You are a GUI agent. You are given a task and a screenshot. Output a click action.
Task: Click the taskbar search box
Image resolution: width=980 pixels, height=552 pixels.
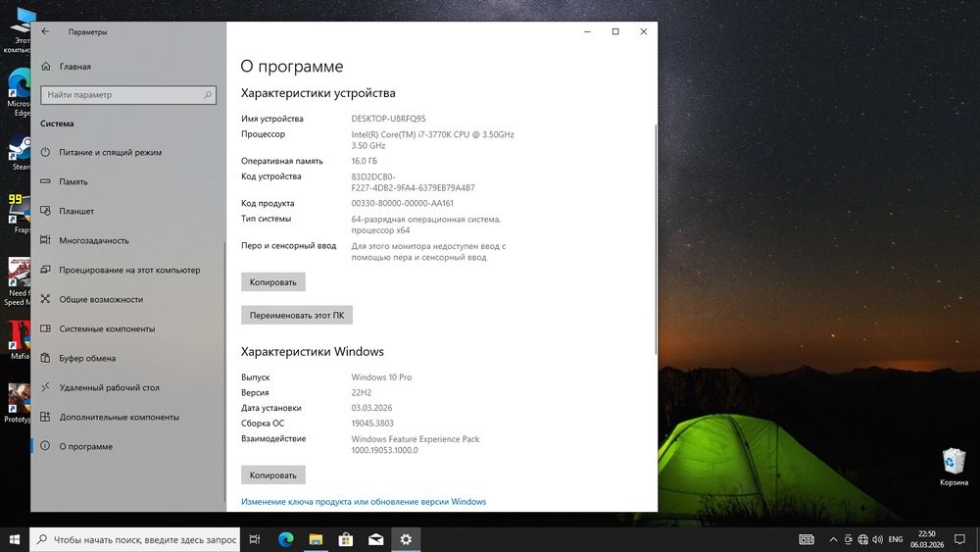tap(134, 539)
